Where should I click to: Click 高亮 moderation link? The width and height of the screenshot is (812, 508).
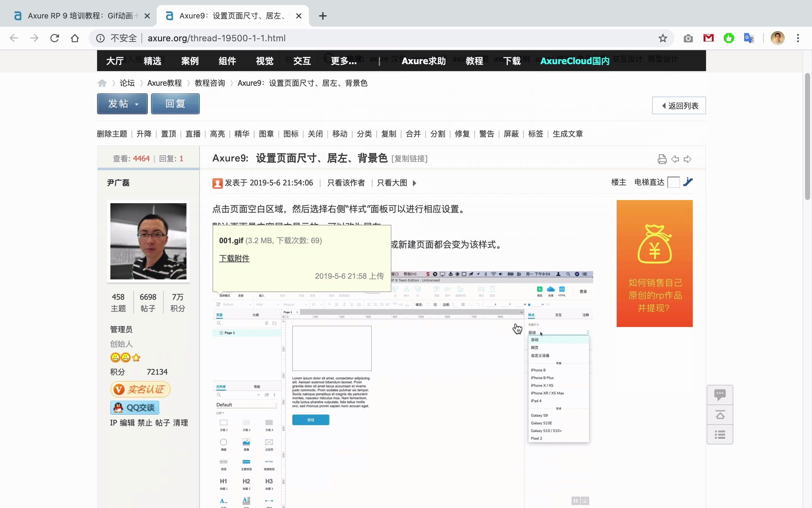click(217, 134)
